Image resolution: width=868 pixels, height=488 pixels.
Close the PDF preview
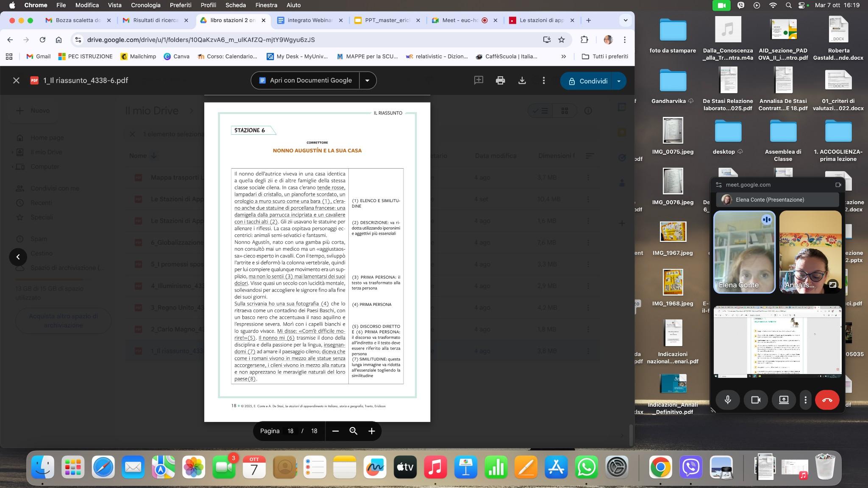pos(16,80)
